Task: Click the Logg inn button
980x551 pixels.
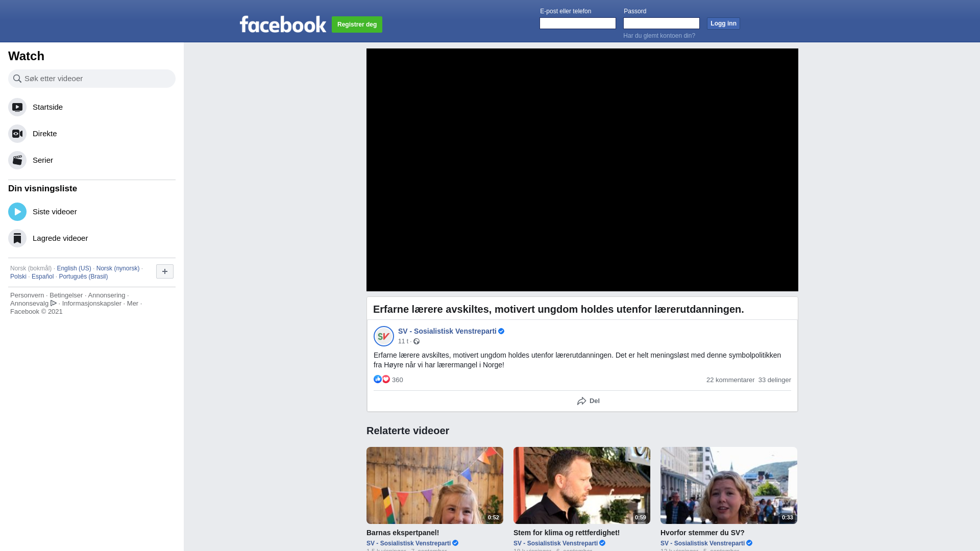Action: click(x=723, y=23)
